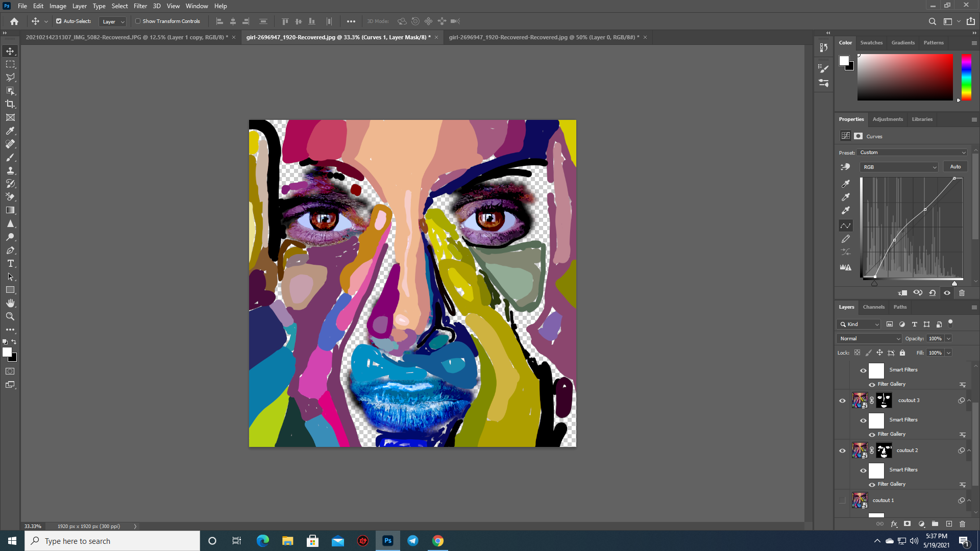This screenshot has width=980, height=551.
Task: Toggle Smart Filters visibility under cutout 2
Action: (x=863, y=471)
